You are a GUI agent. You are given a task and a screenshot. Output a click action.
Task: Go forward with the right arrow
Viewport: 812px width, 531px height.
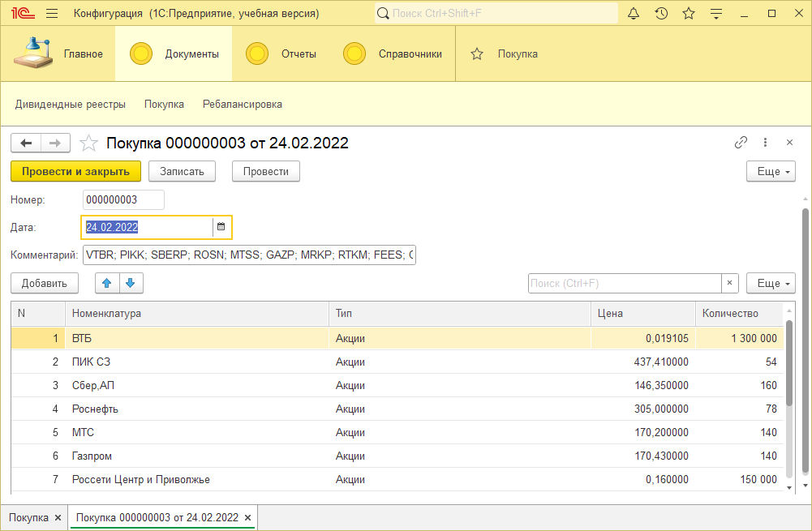point(55,143)
